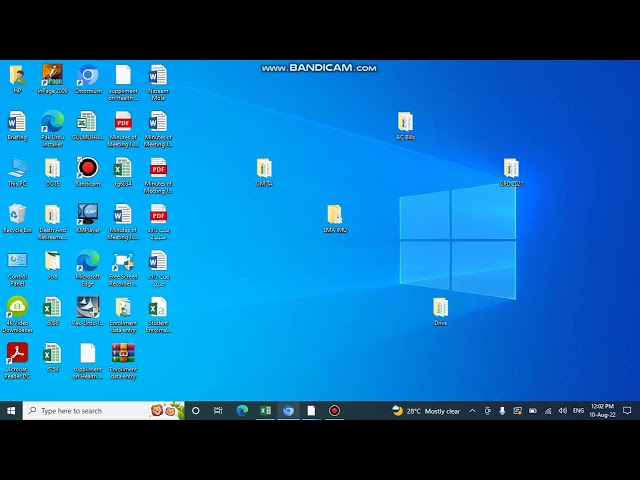
Task: Select the Enrollment data entry WinRAR archive
Action: tap(123, 362)
